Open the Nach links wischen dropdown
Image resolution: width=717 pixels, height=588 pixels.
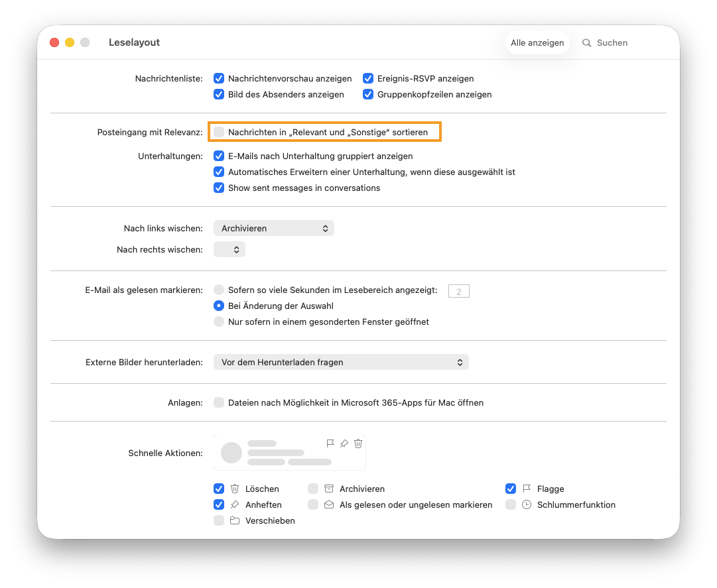[x=273, y=229]
